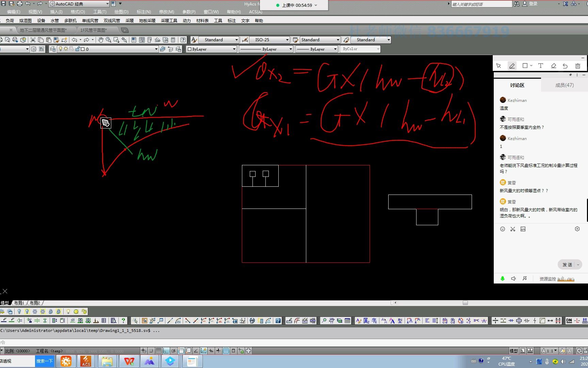
Task: Open the AutoCAD 经典 workspace dropdown
Action: tap(79, 4)
